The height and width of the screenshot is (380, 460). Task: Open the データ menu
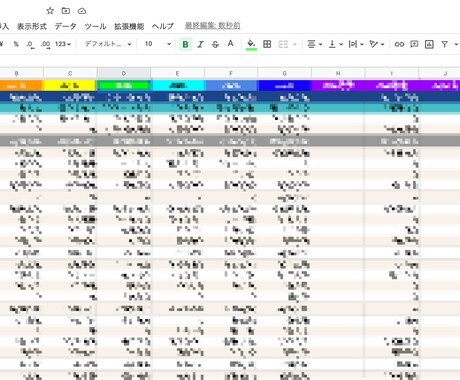tap(65, 26)
